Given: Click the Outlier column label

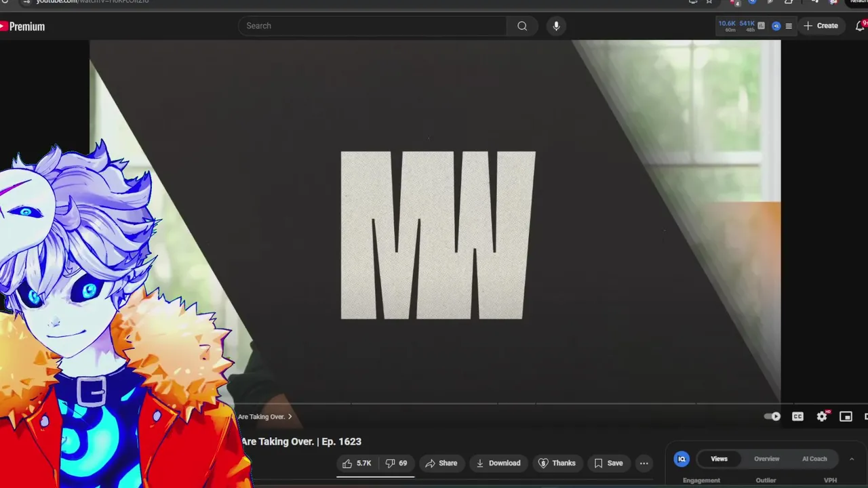Looking at the screenshot, I should pos(766,481).
